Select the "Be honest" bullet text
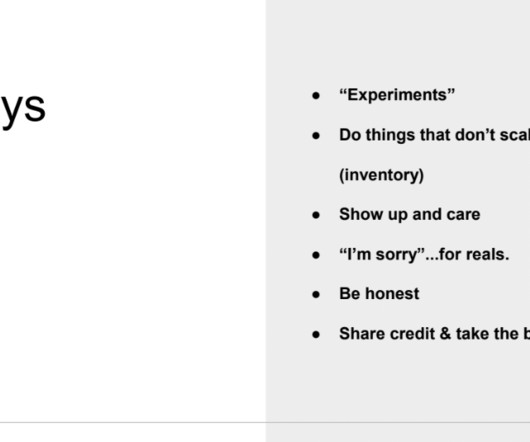530x442 pixels. [379, 294]
